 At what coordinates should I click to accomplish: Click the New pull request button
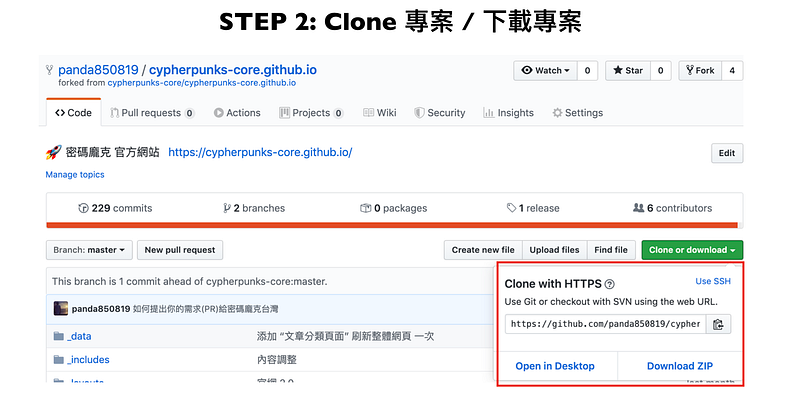click(x=180, y=250)
